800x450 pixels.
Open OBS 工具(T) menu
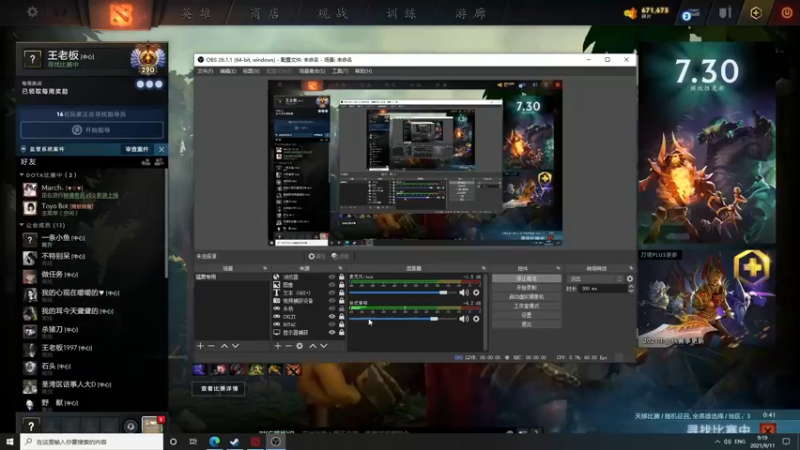(340, 71)
